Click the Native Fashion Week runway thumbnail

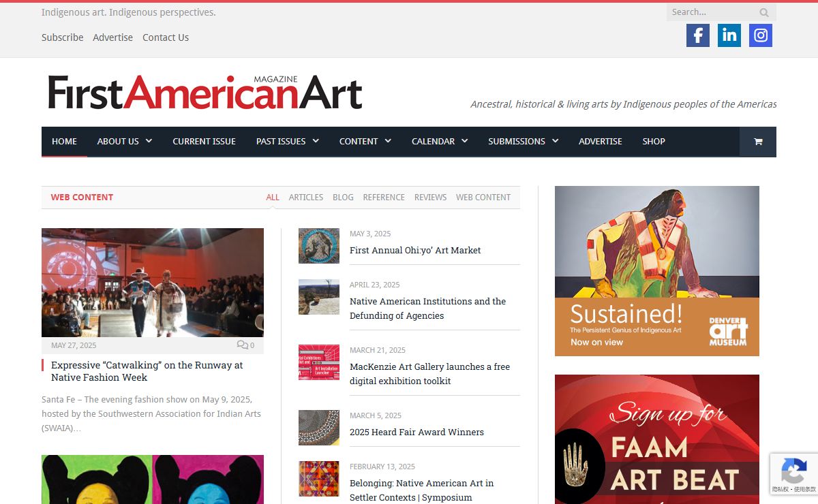coord(153,283)
